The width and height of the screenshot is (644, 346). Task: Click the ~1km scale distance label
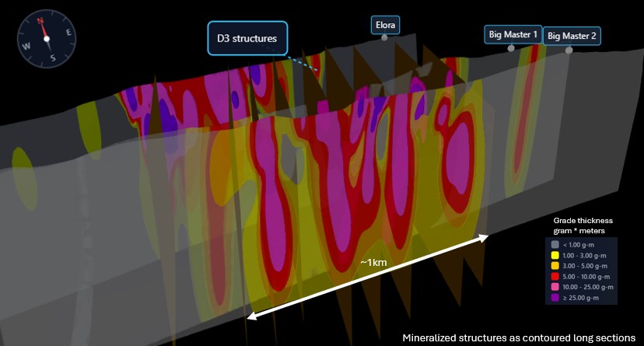coord(373,263)
